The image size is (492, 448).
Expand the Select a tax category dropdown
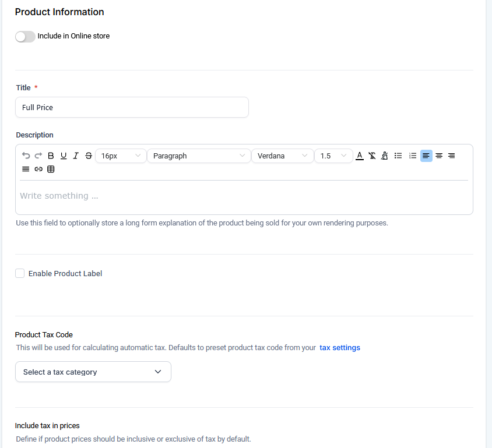pos(93,372)
